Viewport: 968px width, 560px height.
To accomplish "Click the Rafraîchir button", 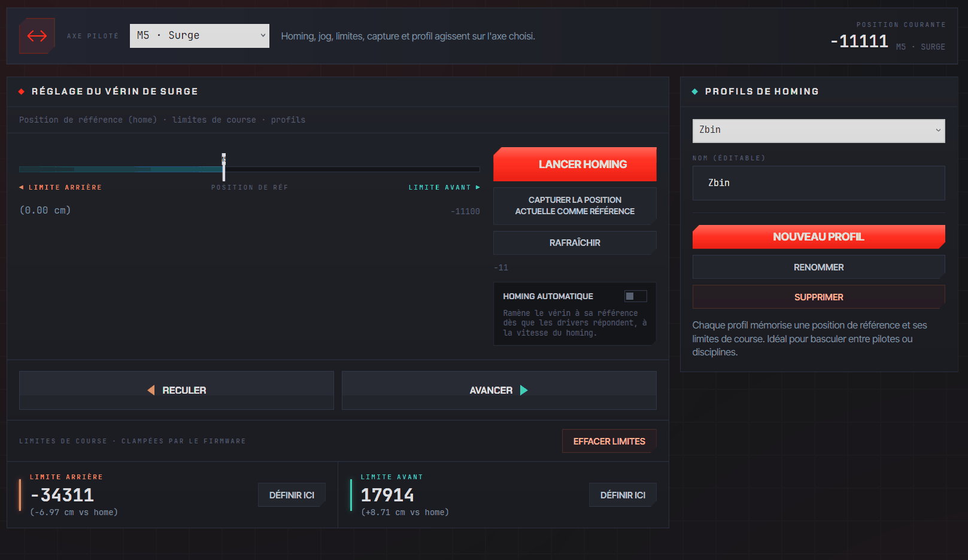I will [575, 243].
